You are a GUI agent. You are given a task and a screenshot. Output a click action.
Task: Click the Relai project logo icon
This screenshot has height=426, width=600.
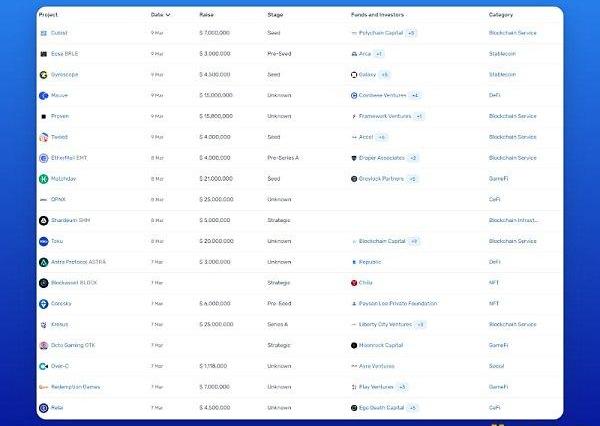43,408
